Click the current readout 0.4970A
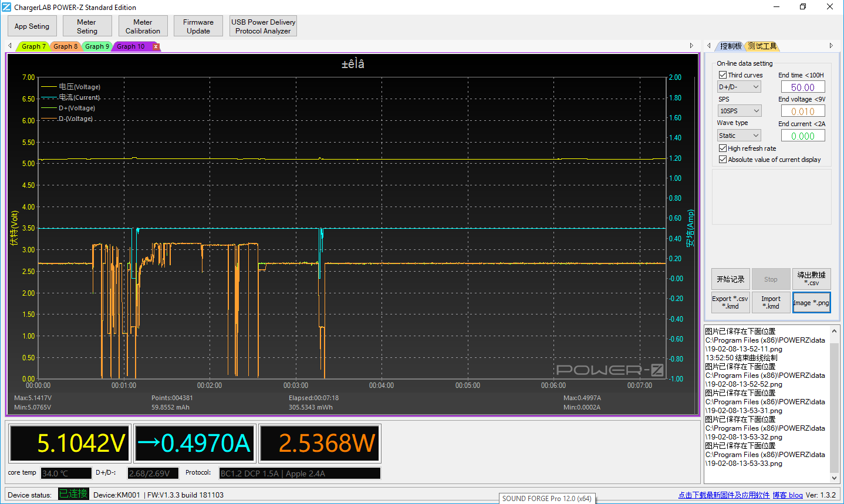This screenshot has height=504, width=844. point(195,444)
